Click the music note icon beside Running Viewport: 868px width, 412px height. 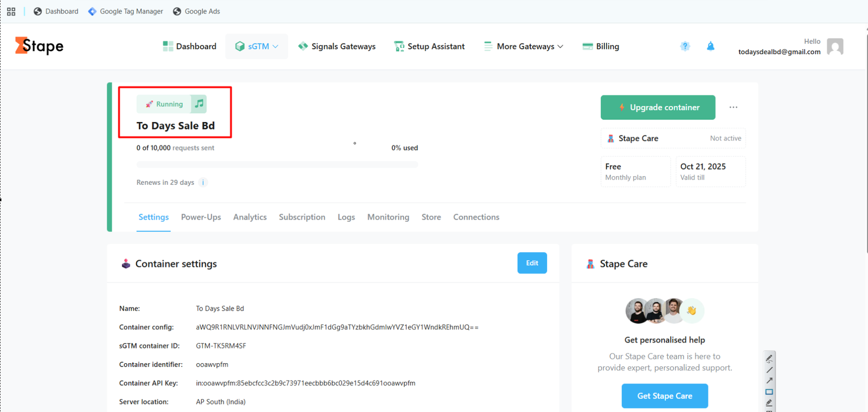coord(199,104)
